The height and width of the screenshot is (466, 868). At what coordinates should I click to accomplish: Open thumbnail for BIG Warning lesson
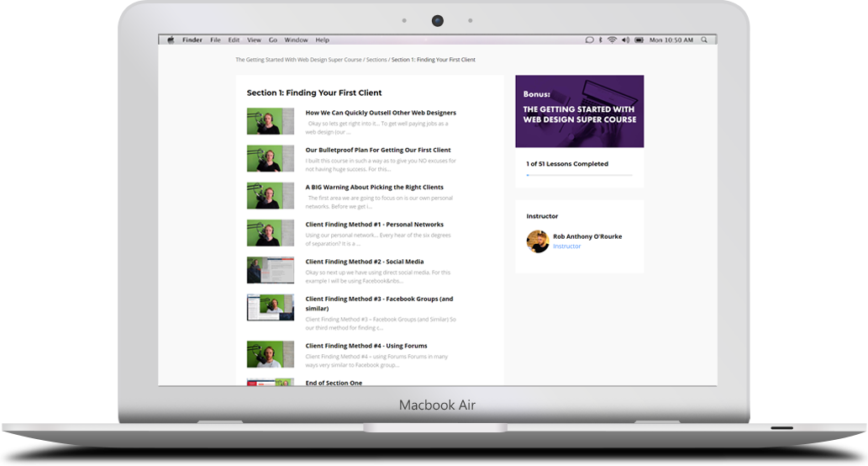pos(270,196)
